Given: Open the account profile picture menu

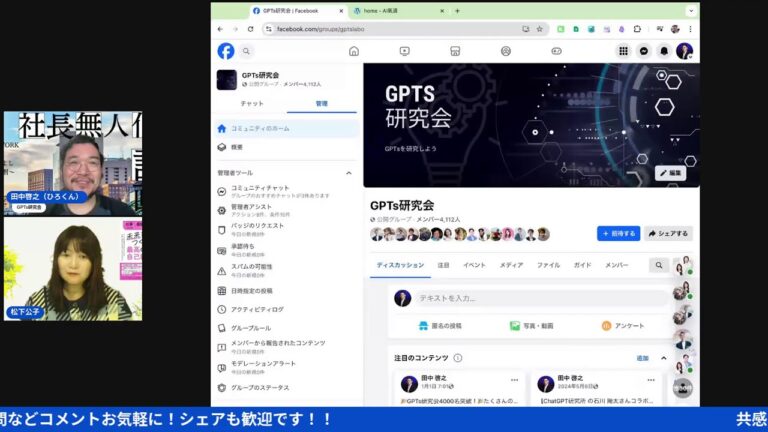Looking at the screenshot, I should [684, 51].
